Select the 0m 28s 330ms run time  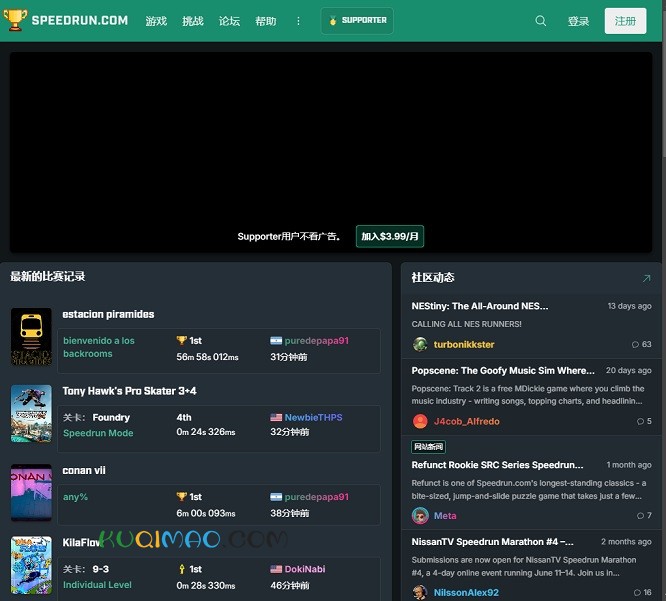[x=206, y=585]
